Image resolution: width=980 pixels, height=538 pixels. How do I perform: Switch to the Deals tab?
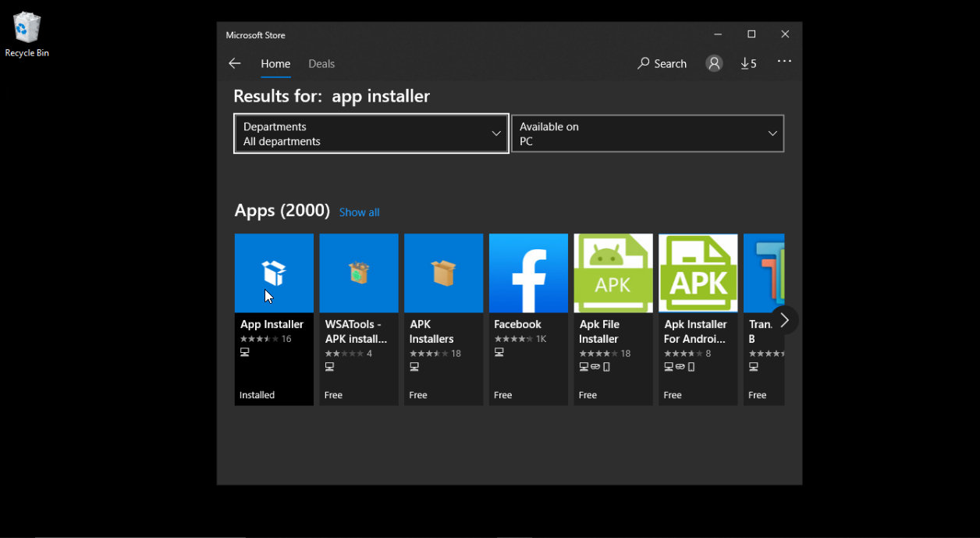[x=321, y=64]
